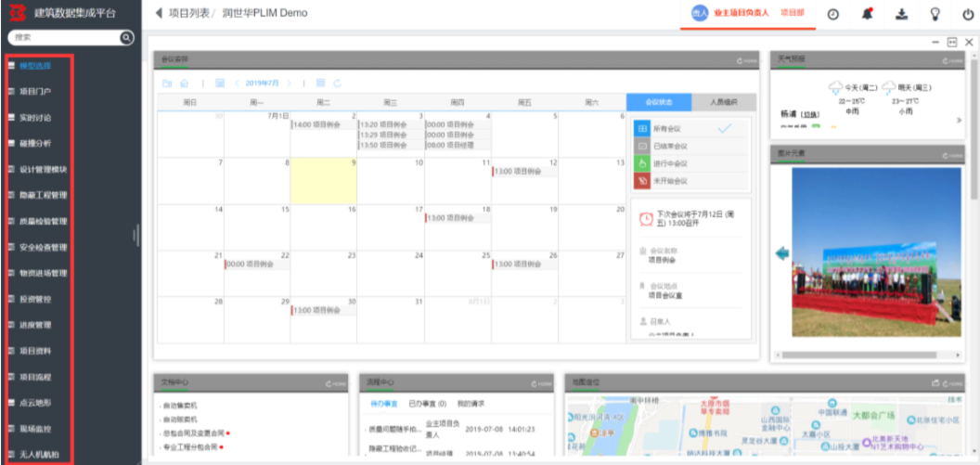This screenshot has width=980, height=465.
Task: Click the back arrow beside 项目列表
Action: click(x=158, y=13)
